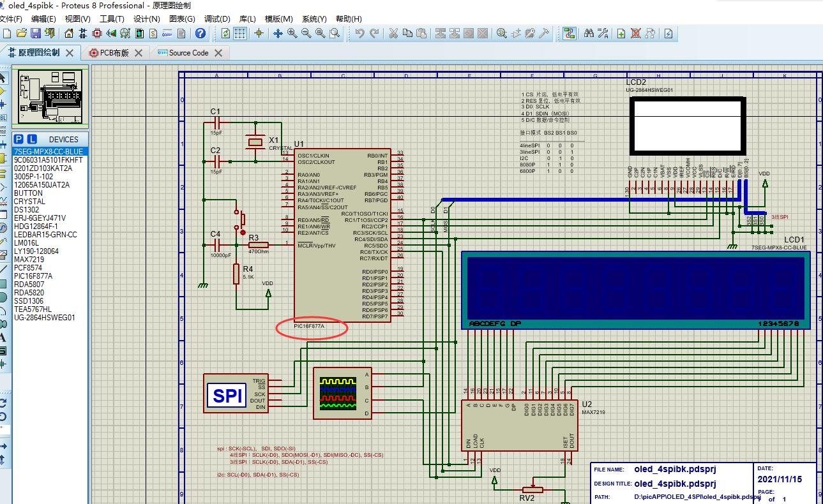Close the PCB布版 tab
823x504 pixels.
(139, 53)
